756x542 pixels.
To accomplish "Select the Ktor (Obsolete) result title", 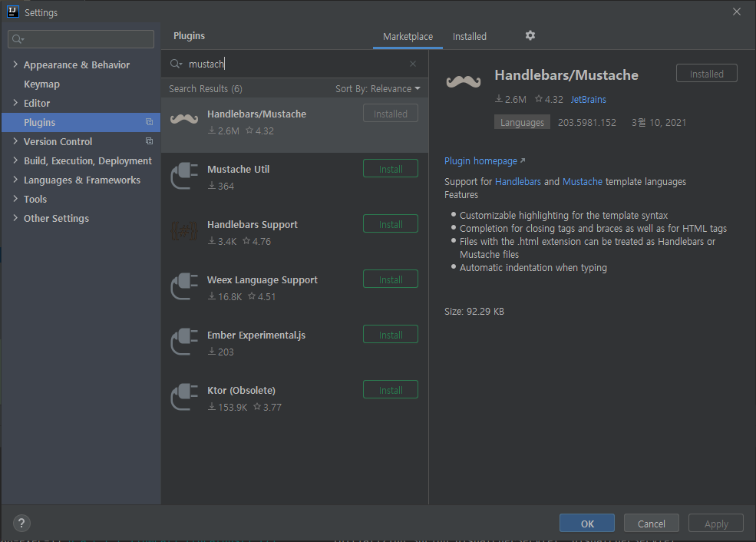I will [241, 391].
